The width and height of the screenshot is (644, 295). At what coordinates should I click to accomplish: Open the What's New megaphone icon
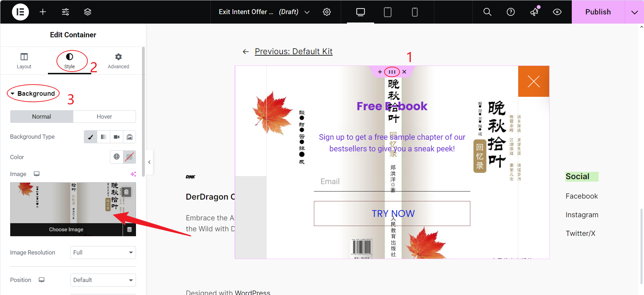(534, 12)
